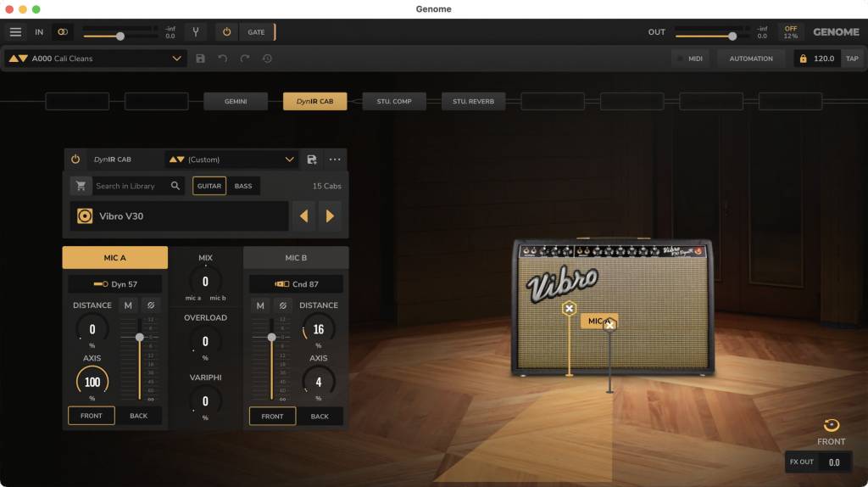Rotate cabinet view with FRONT icon
The image size is (868, 487).
coord(831,425)
